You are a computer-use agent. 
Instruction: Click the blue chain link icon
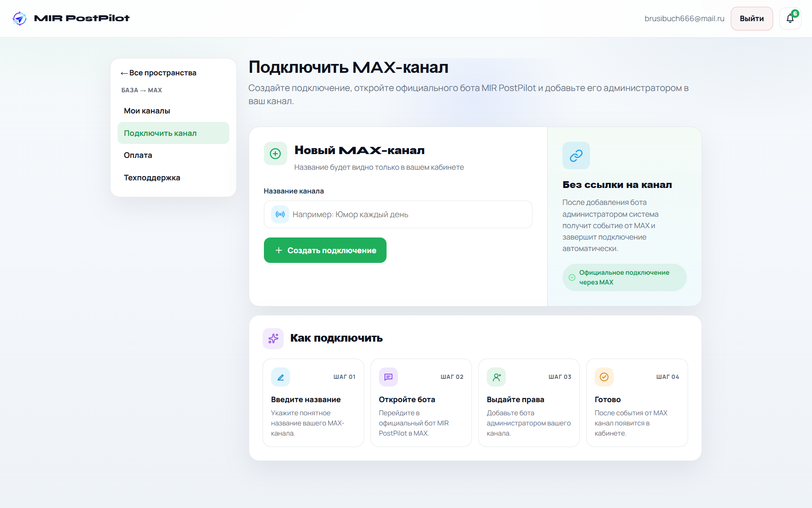(x=576, y=155)
